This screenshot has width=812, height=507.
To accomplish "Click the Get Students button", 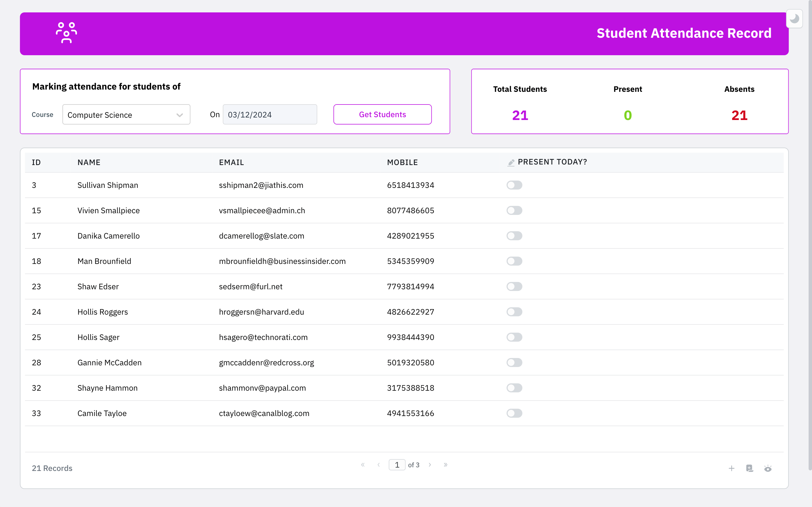I will click(x=382, y=114).
